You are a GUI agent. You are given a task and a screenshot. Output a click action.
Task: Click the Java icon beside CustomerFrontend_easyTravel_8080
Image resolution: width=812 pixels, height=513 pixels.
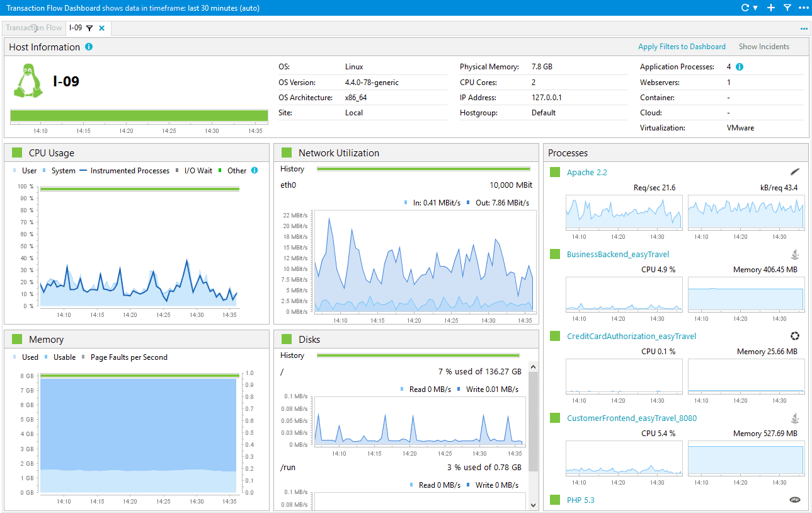[x=796, y=418]
